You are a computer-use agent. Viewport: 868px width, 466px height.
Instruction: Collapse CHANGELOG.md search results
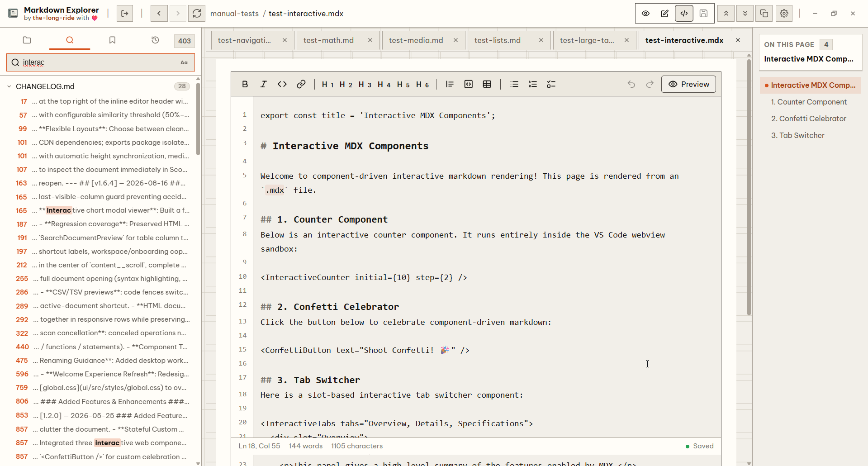9,86
